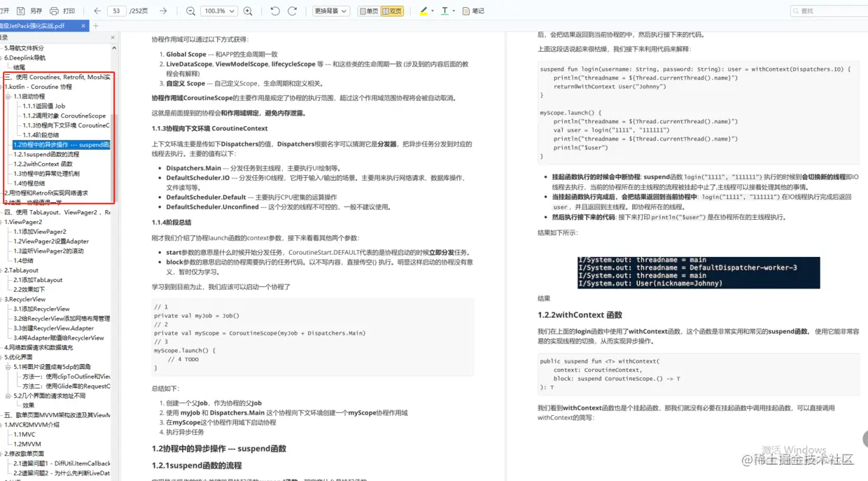Open outline item 5.优化界面
Image resolution: width=868 pixels, height=481 pixels.
click(18, 357)
